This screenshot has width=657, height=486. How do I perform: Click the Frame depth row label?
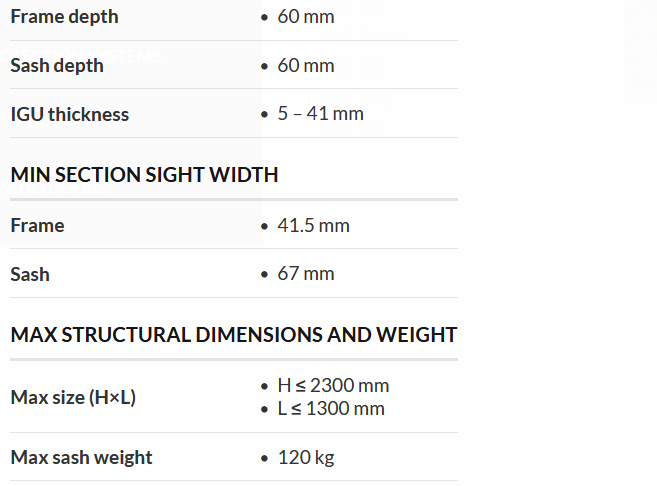click(64, 17)
